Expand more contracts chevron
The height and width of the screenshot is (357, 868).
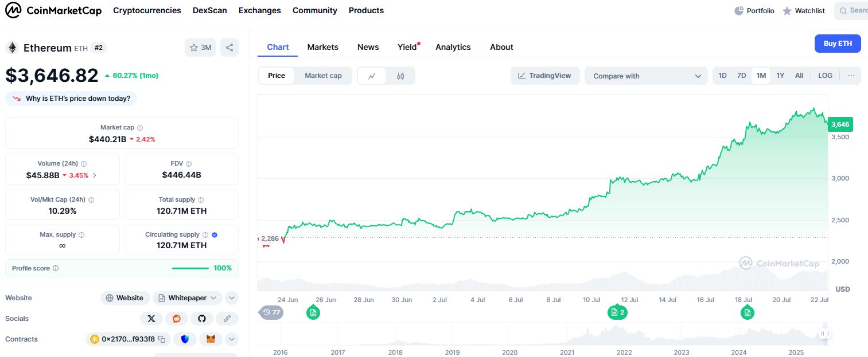(231, 339)
